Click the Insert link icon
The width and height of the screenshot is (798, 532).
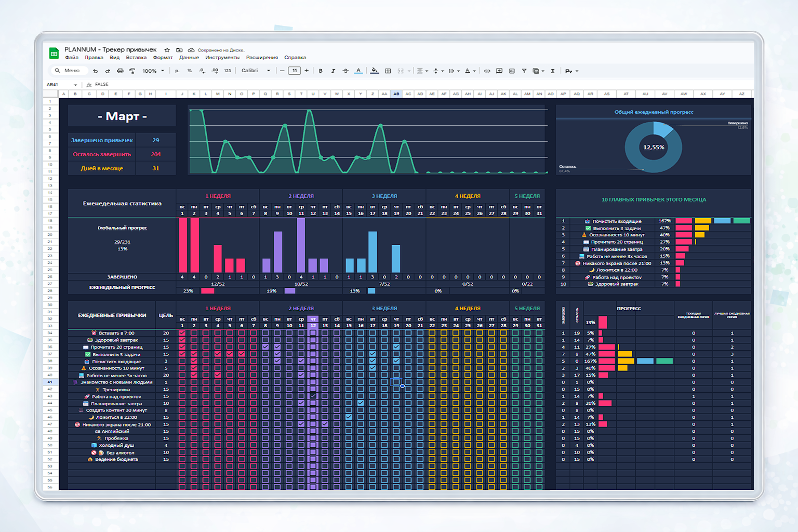[x=487, y=71]
